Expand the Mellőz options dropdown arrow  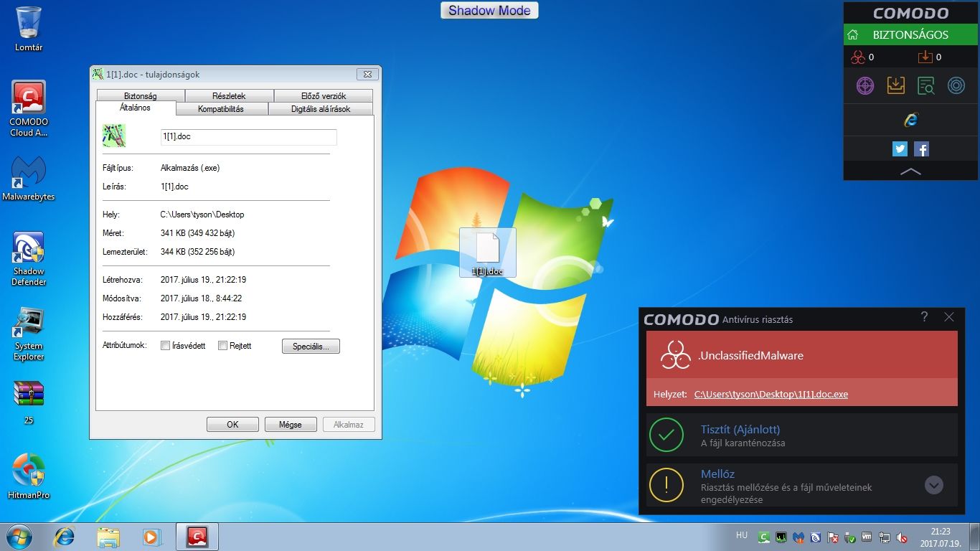pyautogui.click(x=933, y=485)
